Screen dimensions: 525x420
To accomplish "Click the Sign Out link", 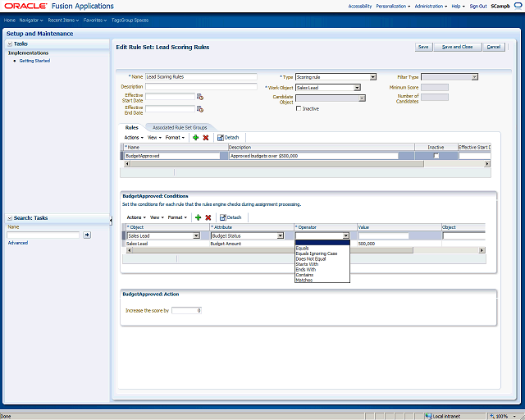I will pos(478,6).
